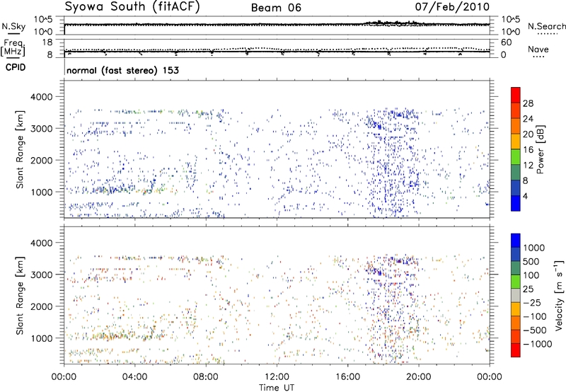The height and width of the screenshot is (392, 566).
Task: Click the 16 label on Power colorbar
Action: [528, 150]
